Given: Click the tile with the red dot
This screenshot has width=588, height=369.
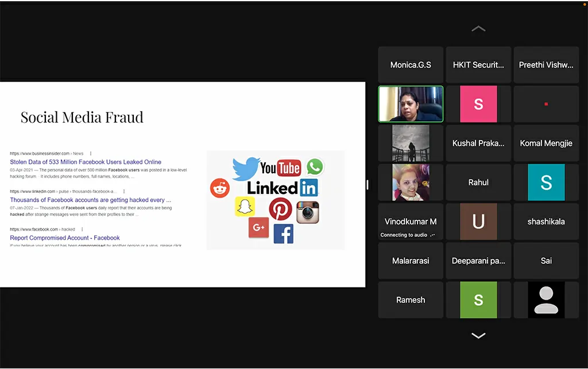Looking at the screenshot, I should pyautogui.click(x=546, y=104).
